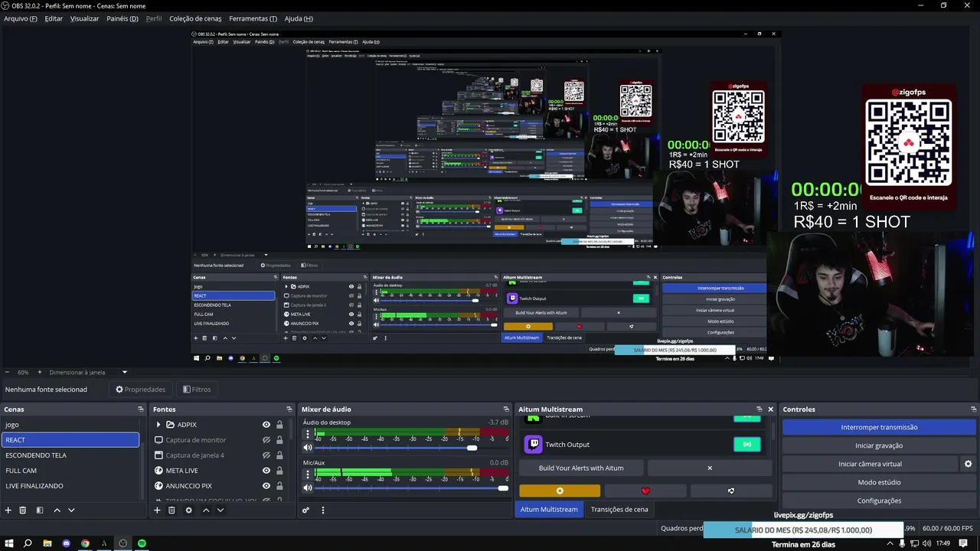The image size is (980, 551).
Task: Click the Aitum logo button beside heart
Action: (x=731, y=491)
